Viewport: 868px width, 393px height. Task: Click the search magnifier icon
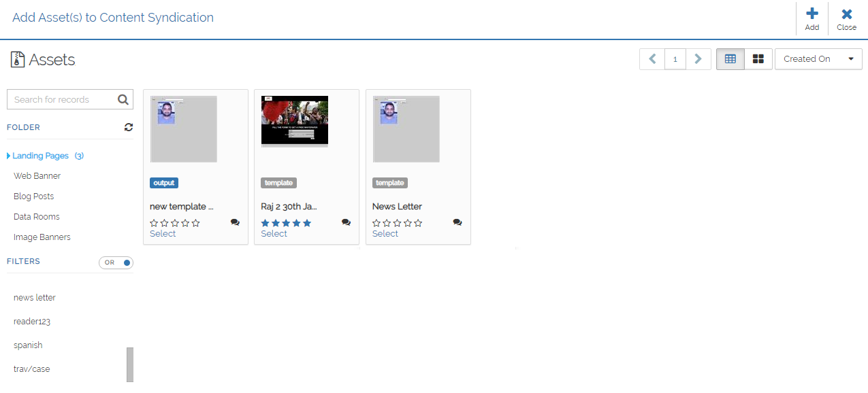coord(123,99)
